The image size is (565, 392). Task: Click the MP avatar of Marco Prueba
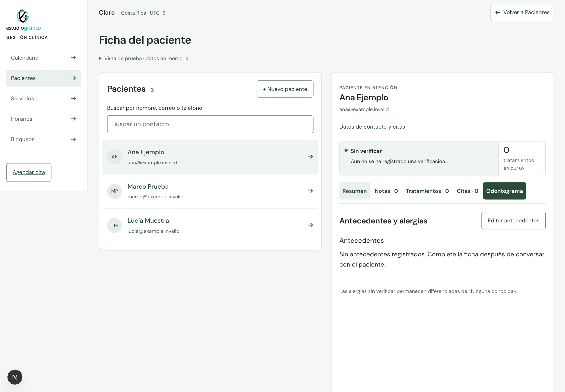(115, 191)
